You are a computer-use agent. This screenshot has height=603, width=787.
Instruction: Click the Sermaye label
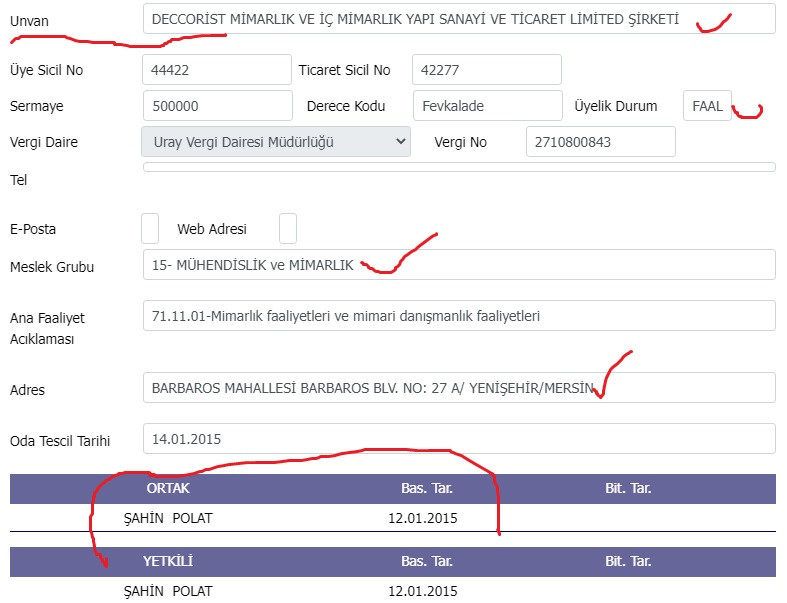click(37, 106)
